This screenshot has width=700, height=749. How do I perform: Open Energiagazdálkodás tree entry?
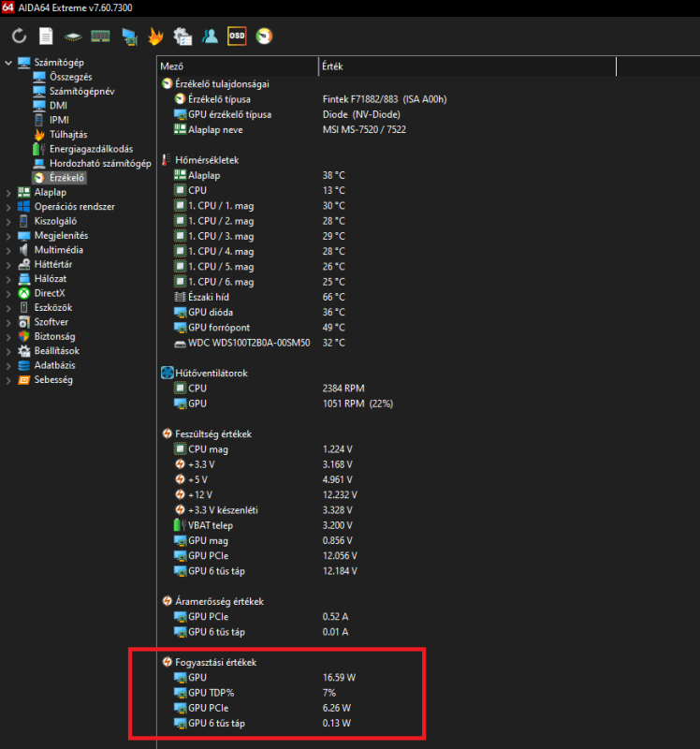pos(91,149)
